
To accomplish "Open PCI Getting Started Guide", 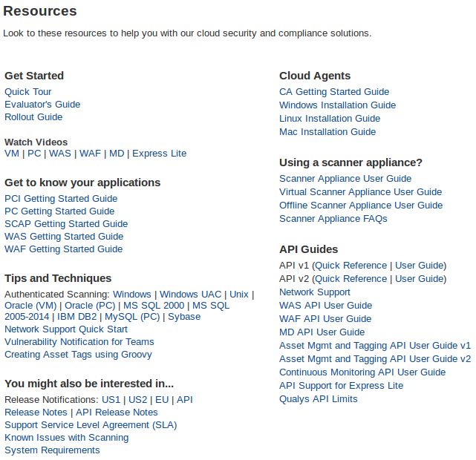I will 61,199.
